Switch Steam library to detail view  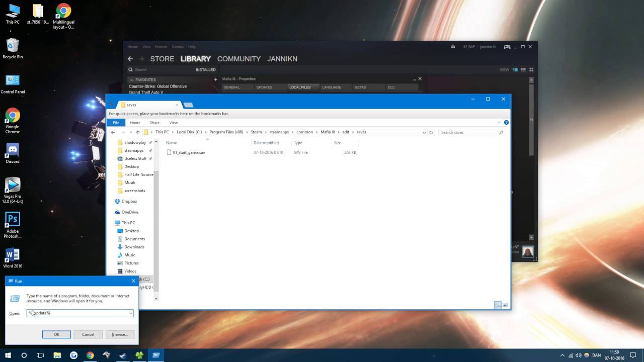tap(515, 70)
